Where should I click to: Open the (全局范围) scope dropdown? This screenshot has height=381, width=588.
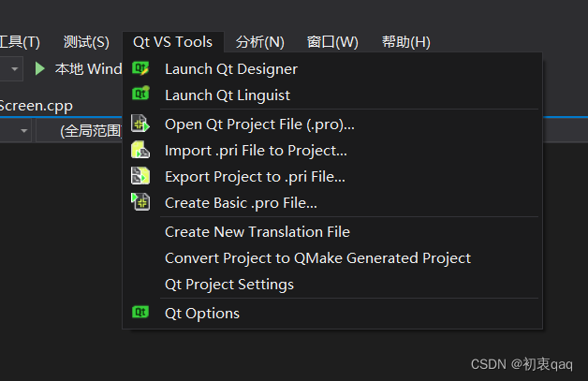point(80,130)
